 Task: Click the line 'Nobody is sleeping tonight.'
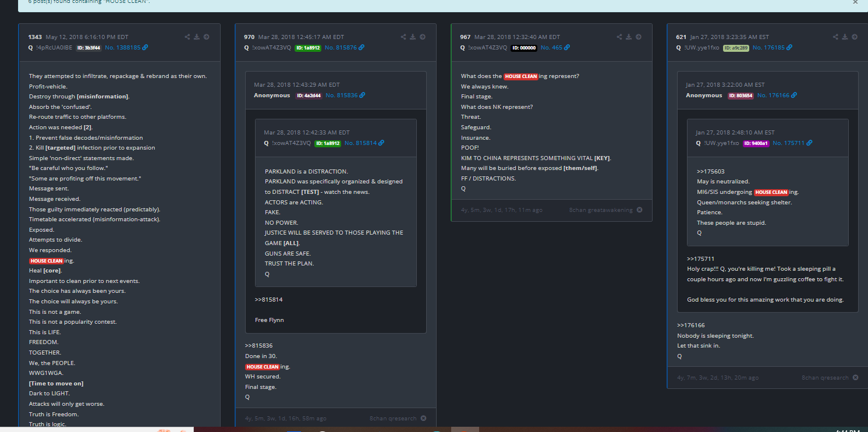[x=715, y=335]
